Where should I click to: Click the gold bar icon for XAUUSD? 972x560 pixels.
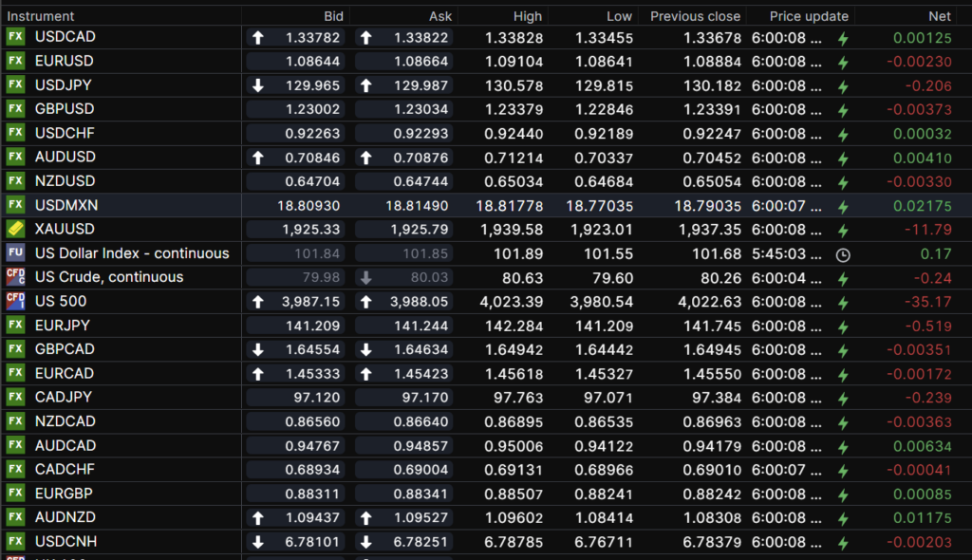[x=15, y=229]
